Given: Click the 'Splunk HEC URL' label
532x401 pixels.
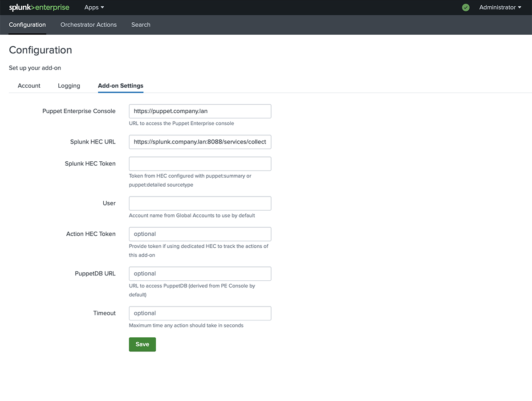Looking at the screenshot, I should [x=93, y=142].
